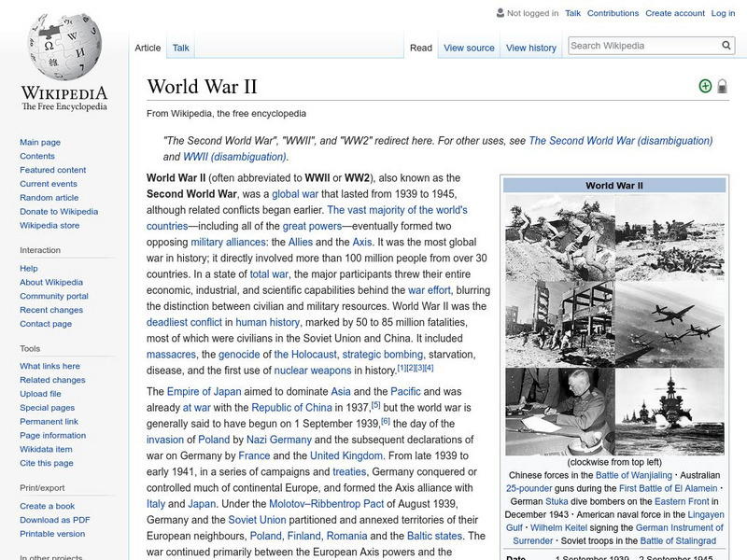Open Current events sidebar link
The height and width of the screenshot is (560, 747).
(x=49, y=183)
